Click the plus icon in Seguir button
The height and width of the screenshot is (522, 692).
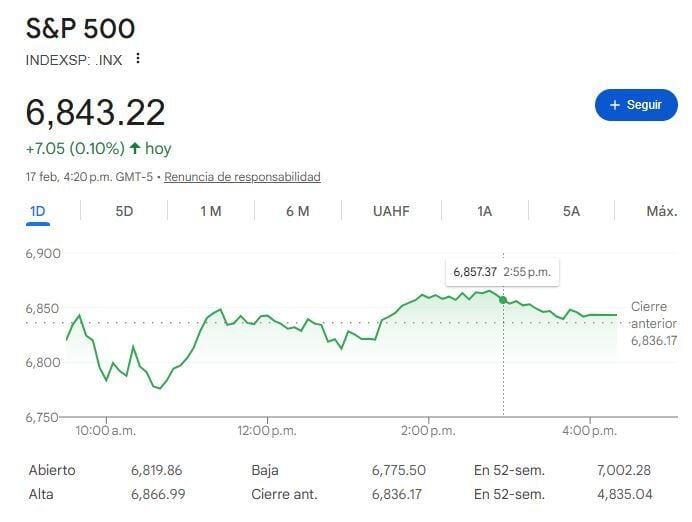pyautogui.click(x=615, y=105)
